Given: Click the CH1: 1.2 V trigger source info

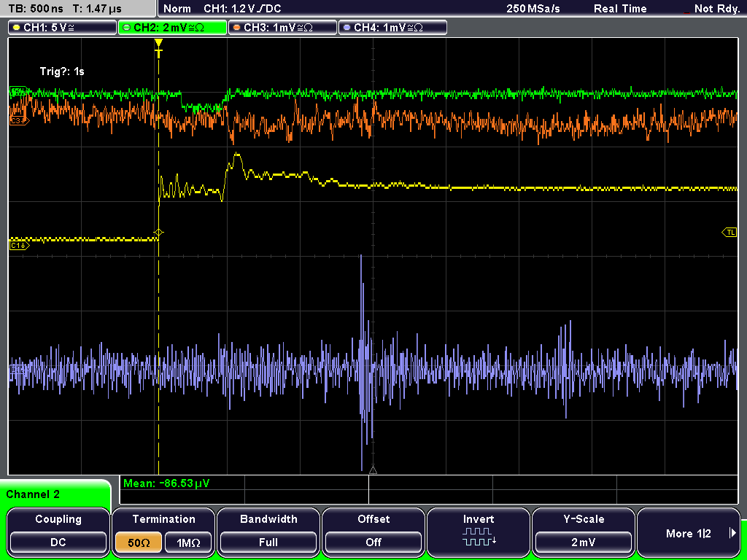Looking at the screenshot, I should [x=242, y=9].
